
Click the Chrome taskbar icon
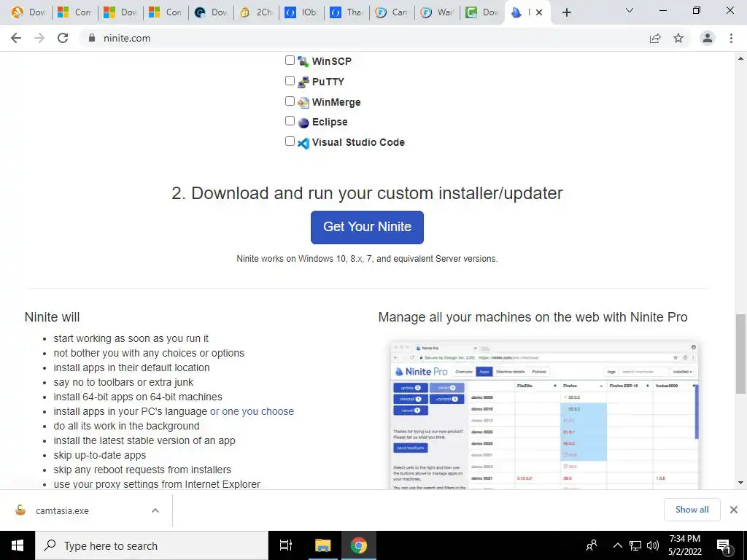tap(359, 545)
